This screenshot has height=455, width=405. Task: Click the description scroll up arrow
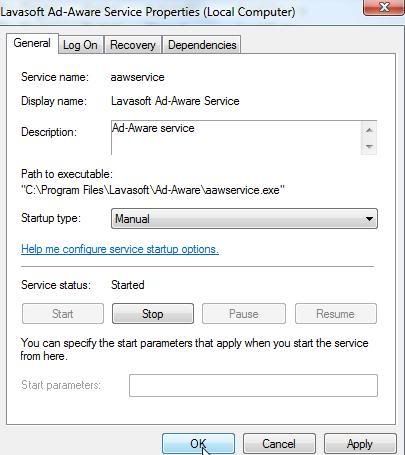369,130
